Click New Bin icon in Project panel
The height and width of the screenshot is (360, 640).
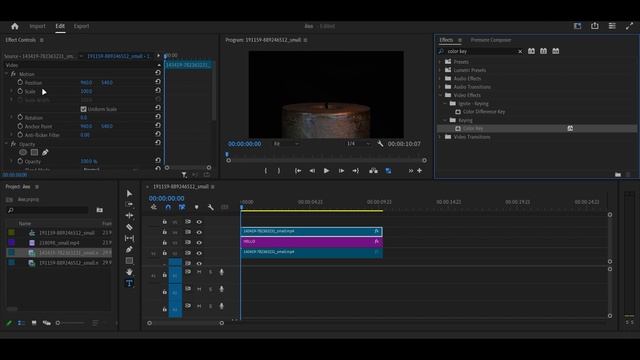(x=100, y=210)
